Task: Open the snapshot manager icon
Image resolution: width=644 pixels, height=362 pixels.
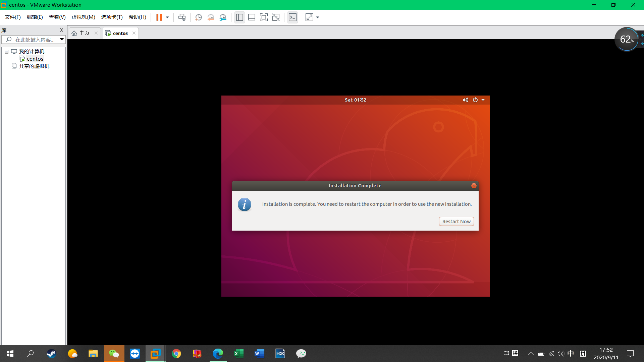Action: coord(223,17)
